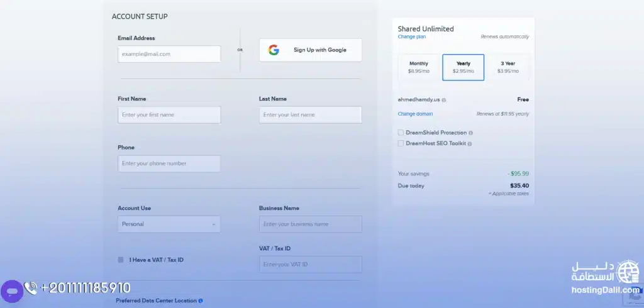644x308 pixels.
Task: Click info icon next to ahmedhamdy.us domain
Action: click(x=444, y=100)
